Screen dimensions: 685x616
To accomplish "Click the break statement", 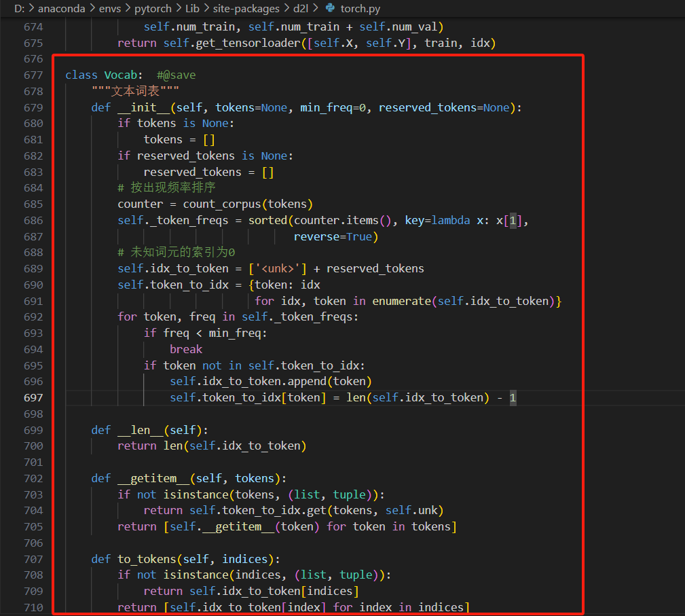I will pyautogui.click(x=186, y=349).
